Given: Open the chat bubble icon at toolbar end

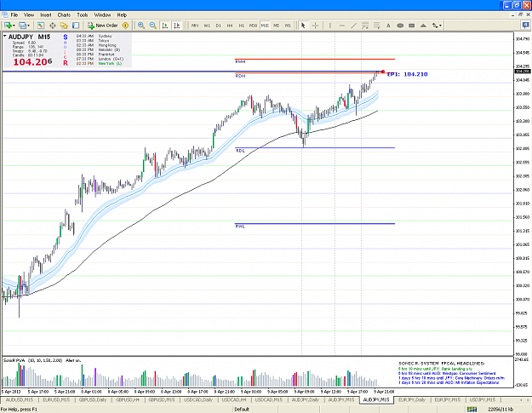Looking at the screenshot, I should (x=525, y=25).
